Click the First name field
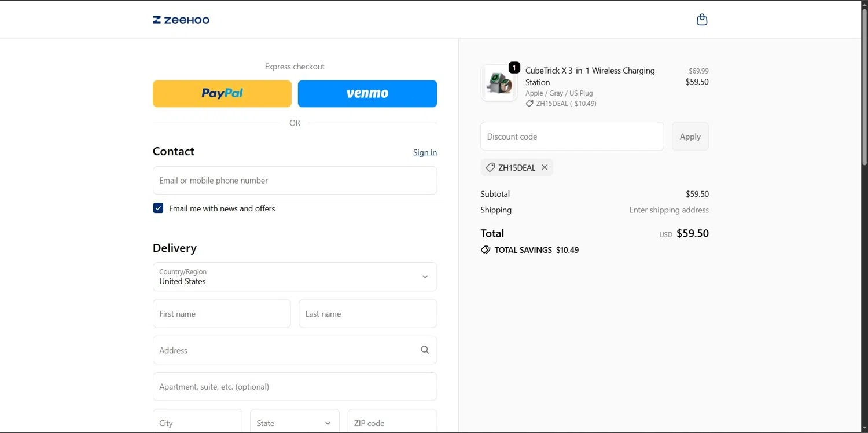The image size is (868, 433). [222, 313]
